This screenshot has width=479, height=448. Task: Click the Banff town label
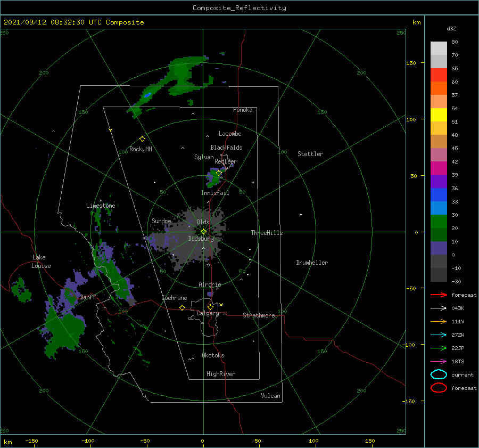pyautogui.click(x=88, y=297)
